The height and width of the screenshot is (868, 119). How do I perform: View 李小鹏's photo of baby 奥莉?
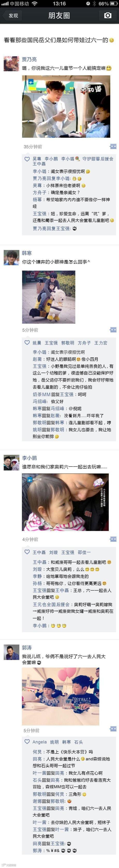click(x=65, y=502)
